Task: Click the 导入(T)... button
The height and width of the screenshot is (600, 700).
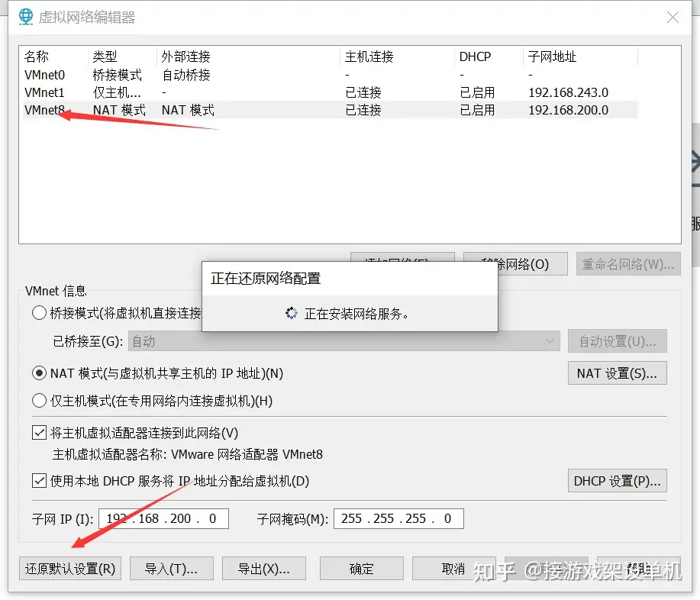Action: click(172, 568)
